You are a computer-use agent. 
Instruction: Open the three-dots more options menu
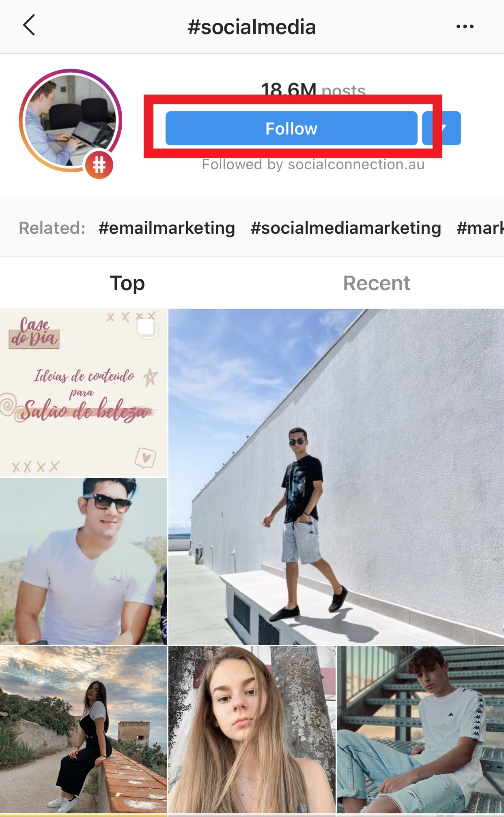(x=465, y=26)
